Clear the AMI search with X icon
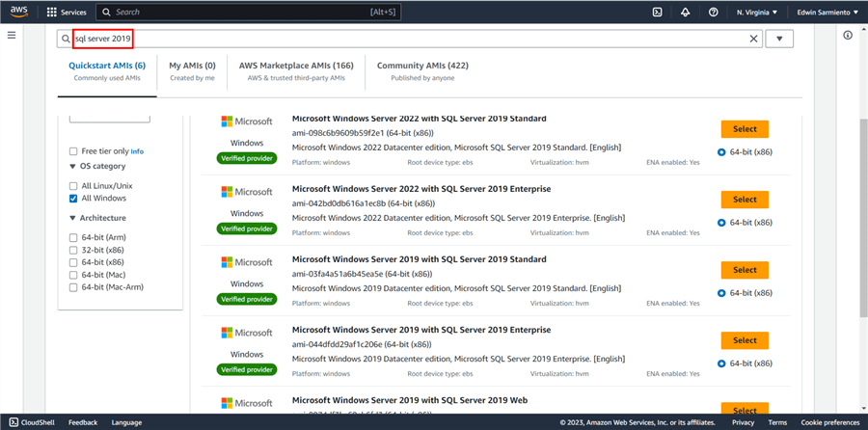This screenshot has width=868, height=430. [754, 39]
